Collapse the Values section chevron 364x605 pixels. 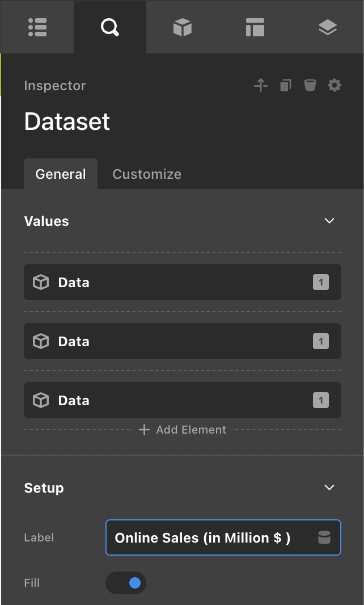click(x=329, y=221)
